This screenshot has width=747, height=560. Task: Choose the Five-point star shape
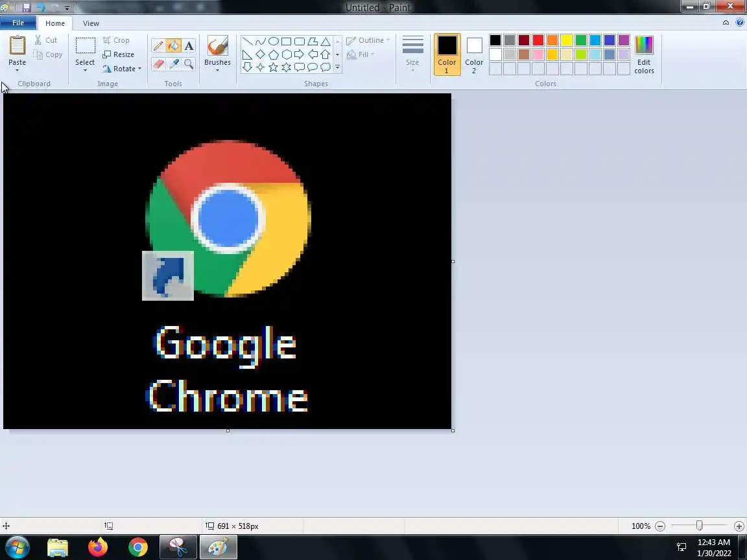274,67
